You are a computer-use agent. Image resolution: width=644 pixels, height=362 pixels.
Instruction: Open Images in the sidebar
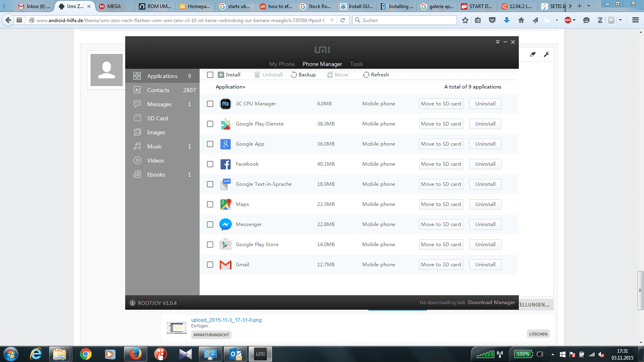[x=162, y=132]
